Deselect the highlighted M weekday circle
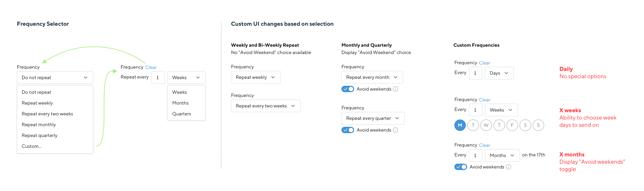644x191 pixels. tap(460, 125)
